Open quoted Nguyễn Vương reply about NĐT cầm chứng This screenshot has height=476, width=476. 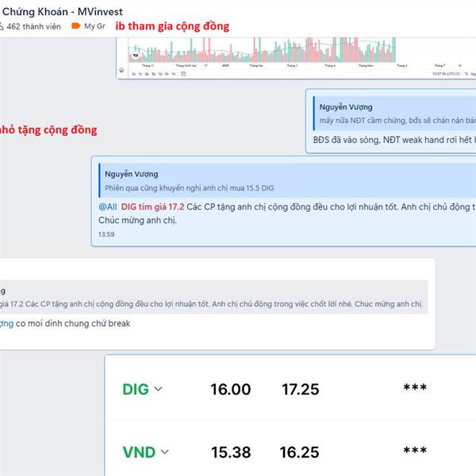click(x=394, y=113)
